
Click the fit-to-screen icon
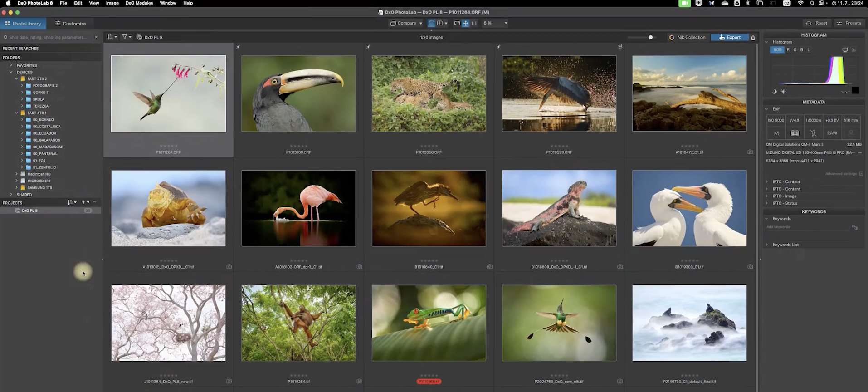tap(457, 23)
